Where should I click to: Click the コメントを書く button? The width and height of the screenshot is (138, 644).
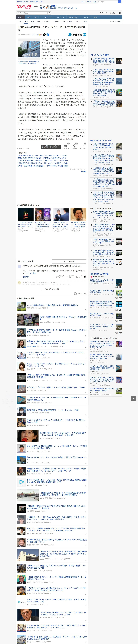(x=69, y=261)
